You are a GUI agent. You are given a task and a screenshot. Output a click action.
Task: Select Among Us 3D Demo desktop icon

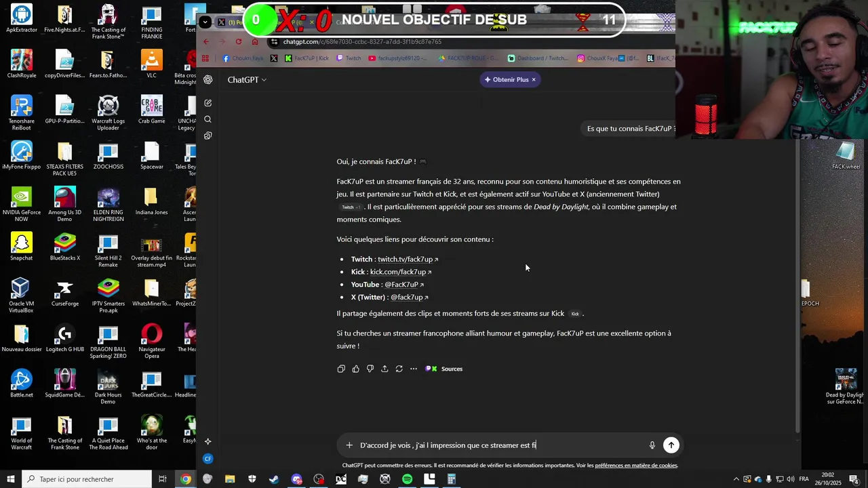point(64,203)
